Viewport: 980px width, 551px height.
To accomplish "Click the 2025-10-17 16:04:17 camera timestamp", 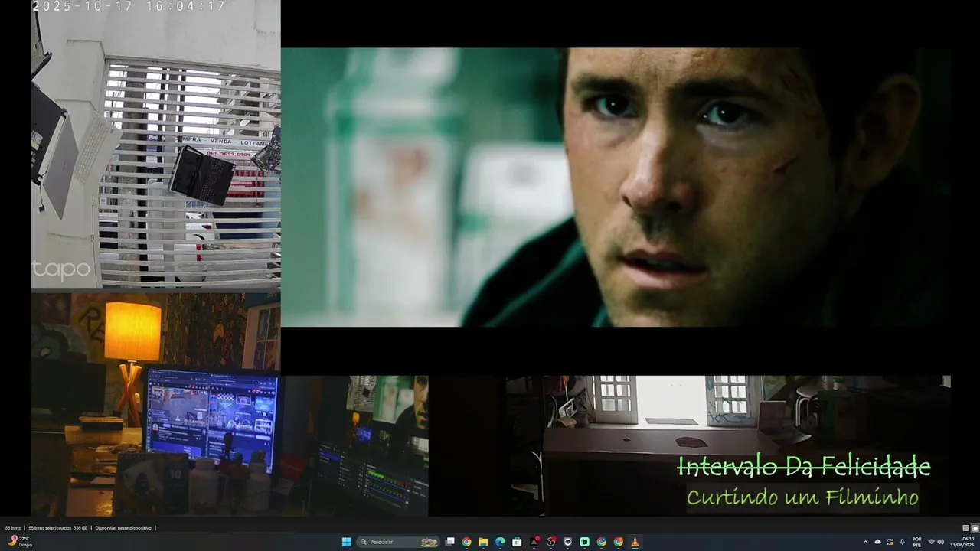I will point(129,6).
